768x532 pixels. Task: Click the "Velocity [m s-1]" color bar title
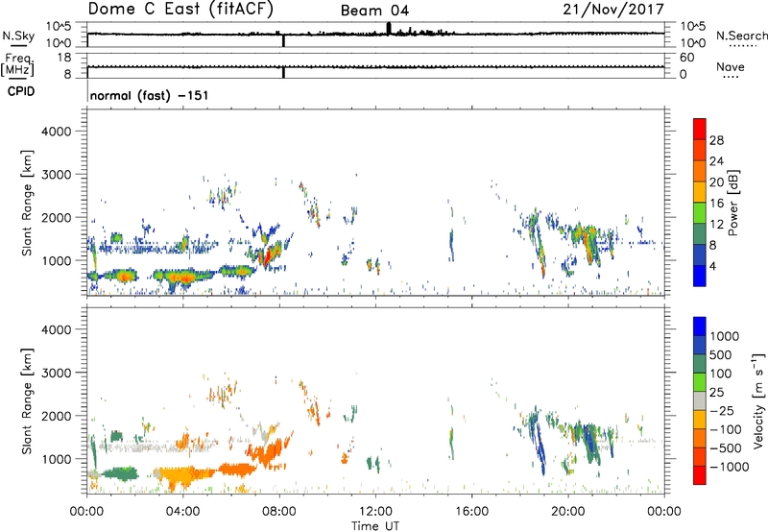tap(758, 400)
